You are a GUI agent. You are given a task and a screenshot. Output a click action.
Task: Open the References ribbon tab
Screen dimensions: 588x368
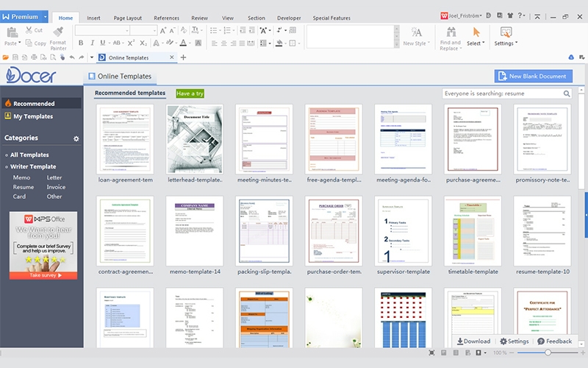[166, 17]
